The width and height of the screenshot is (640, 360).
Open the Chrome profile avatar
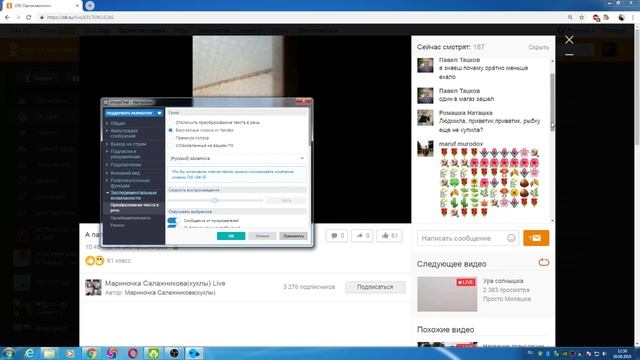(622, 18)
